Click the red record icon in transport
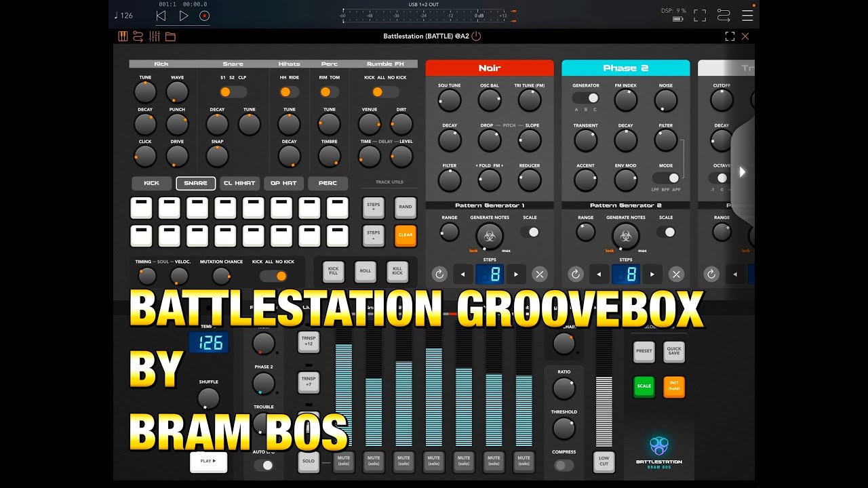Screen dimensions: 868x488 (x=205, y=16)
